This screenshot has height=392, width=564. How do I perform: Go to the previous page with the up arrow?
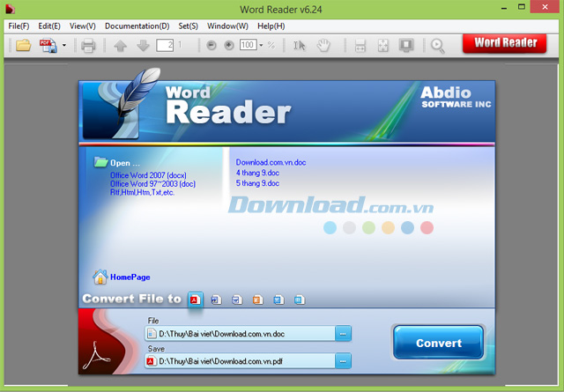point(120,46)
